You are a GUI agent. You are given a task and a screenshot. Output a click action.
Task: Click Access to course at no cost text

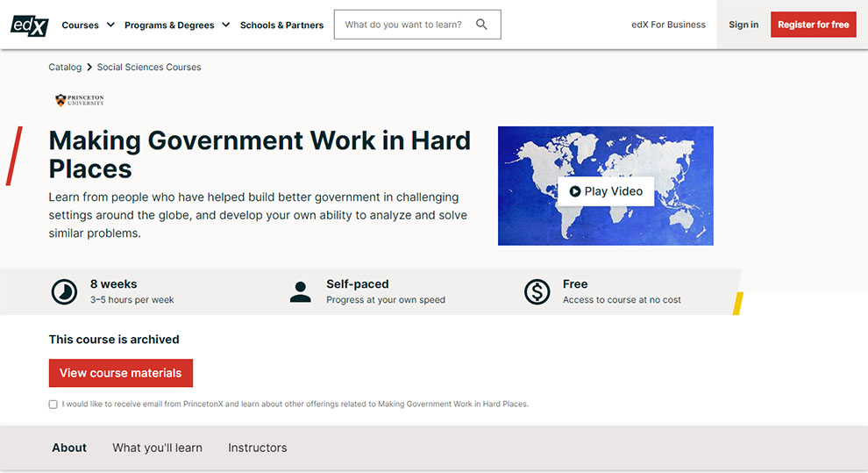tap(622, 299)
